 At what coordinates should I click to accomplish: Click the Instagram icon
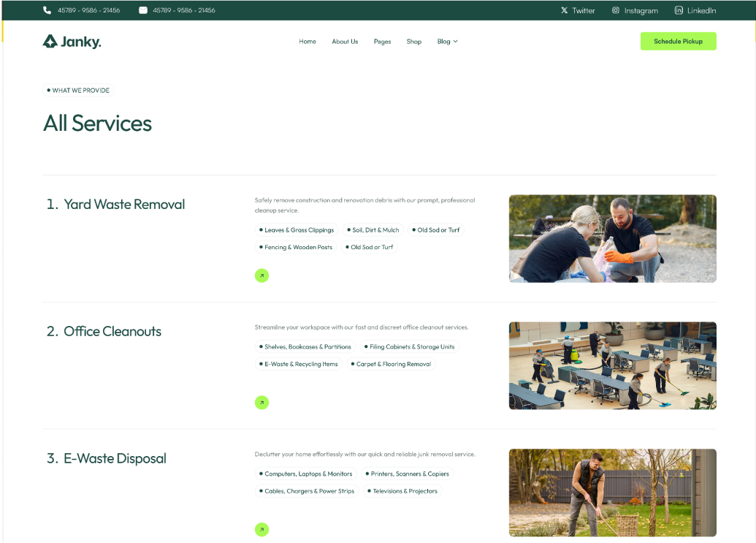(x=616, y=10)
